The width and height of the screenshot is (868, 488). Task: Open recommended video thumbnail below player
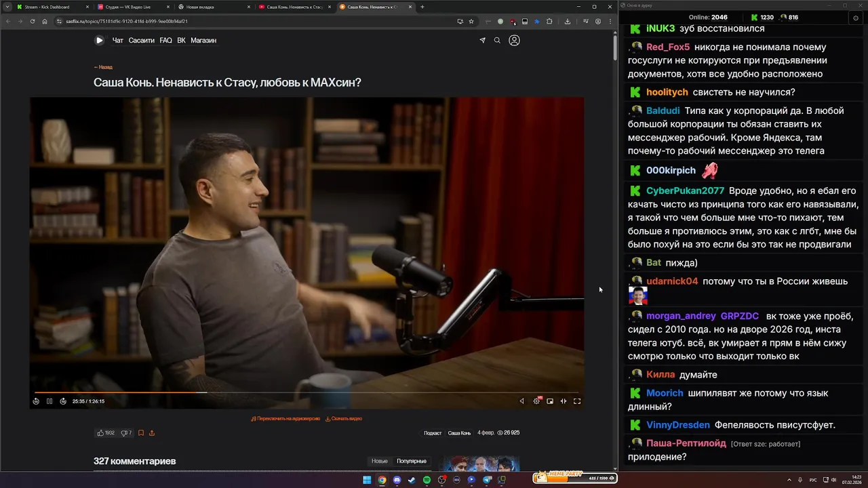tap(478, 464)
